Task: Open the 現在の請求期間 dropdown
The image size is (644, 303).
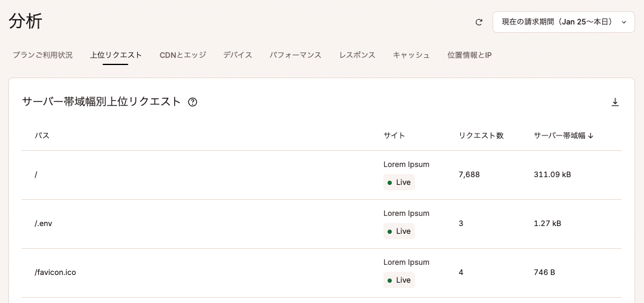Action: (563, 22)
